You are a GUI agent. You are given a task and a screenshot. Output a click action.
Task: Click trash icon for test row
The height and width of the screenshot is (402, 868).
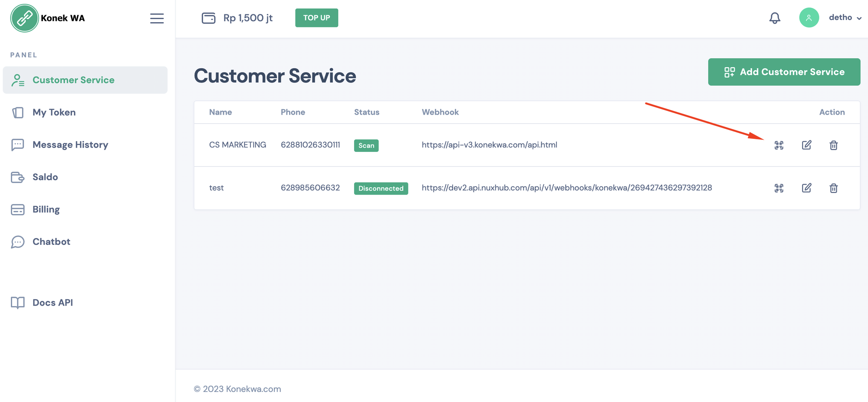pos(833,188)
